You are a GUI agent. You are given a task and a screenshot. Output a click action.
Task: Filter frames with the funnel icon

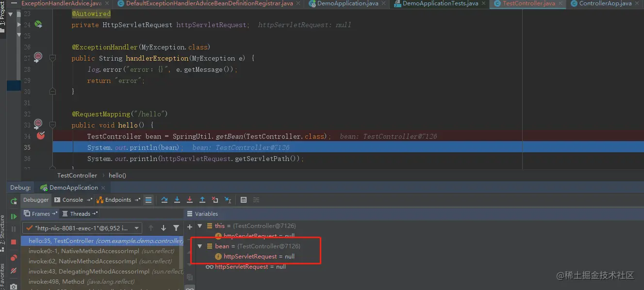176,228
